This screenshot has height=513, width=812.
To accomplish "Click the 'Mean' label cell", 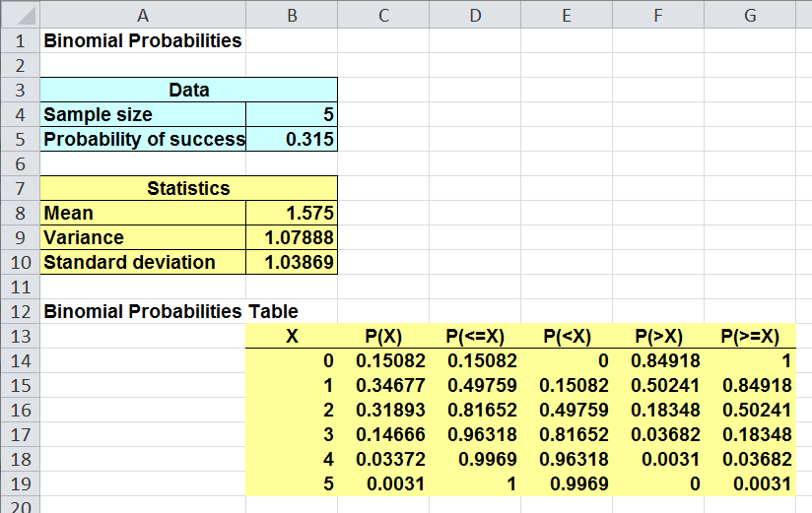I will tap(143, 213).
